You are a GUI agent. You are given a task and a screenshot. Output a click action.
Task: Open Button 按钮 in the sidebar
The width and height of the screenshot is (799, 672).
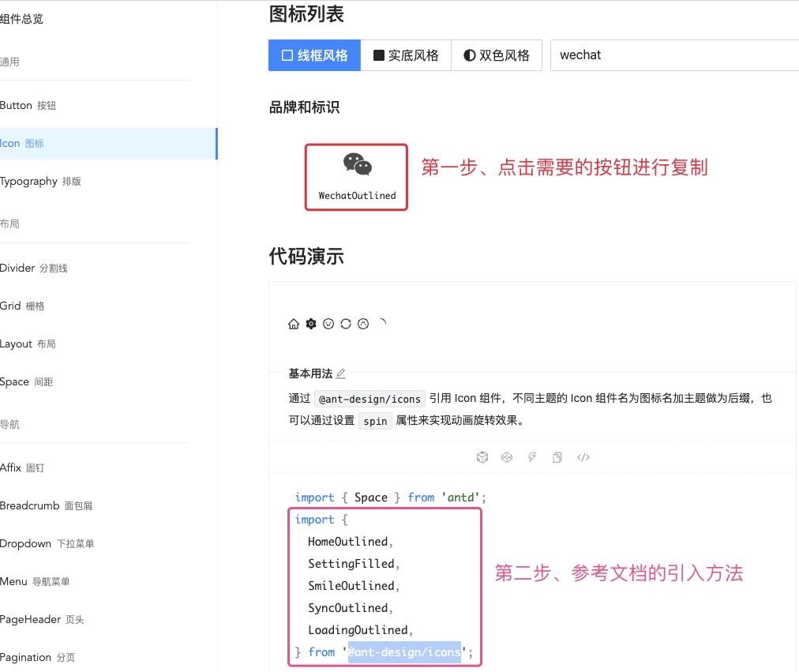(x=28, y=106)
